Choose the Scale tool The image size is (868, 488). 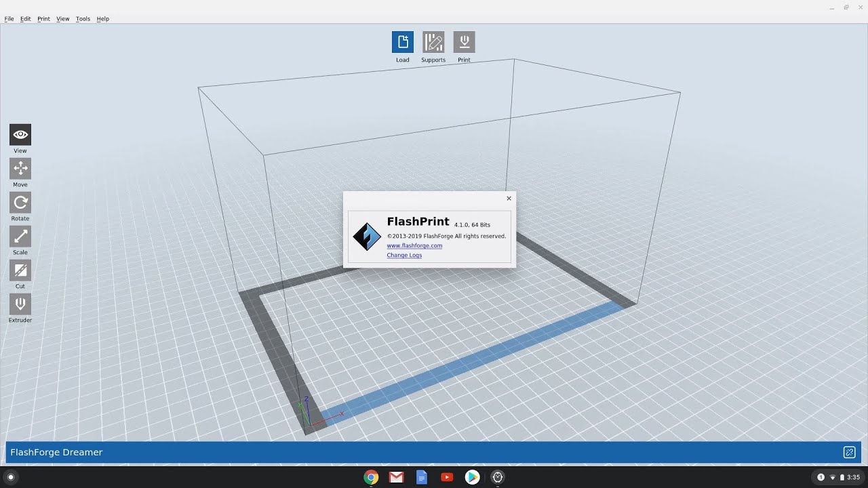tap(20, 237)
